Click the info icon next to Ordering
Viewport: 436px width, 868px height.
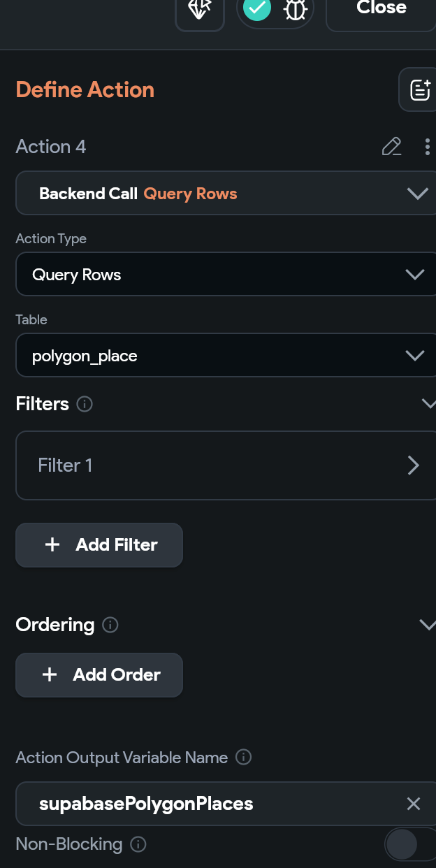(110, 625)
